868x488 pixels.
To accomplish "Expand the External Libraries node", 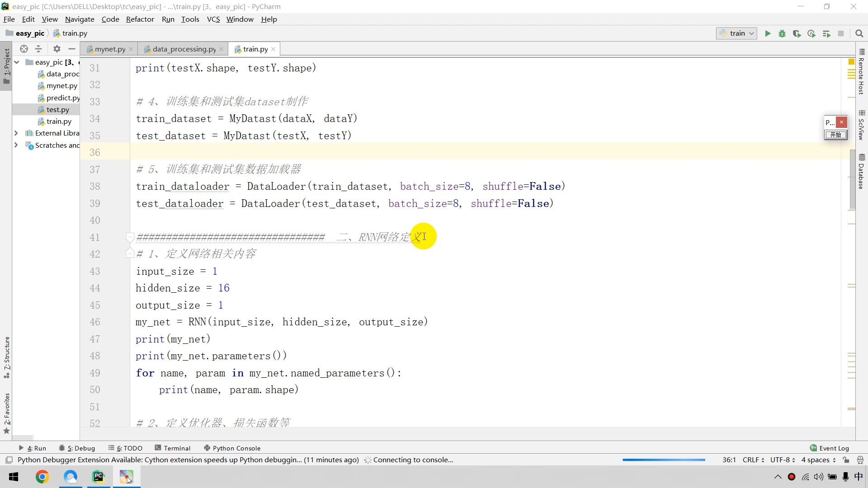I will pyautogui.click(x=16, y=133).
